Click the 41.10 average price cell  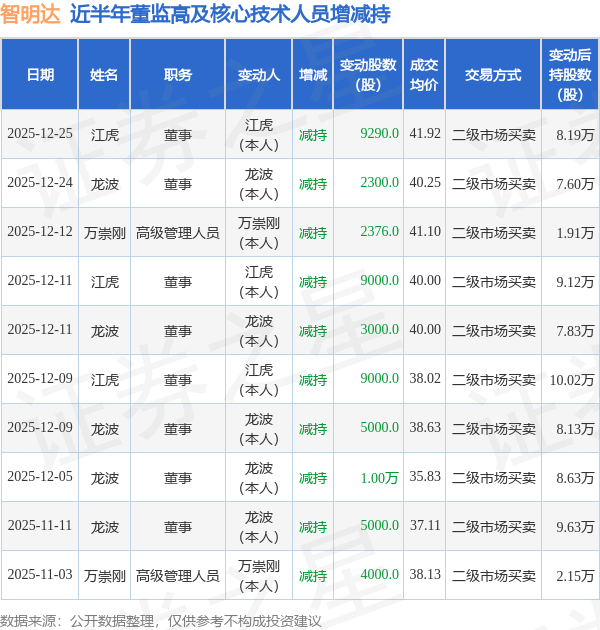pos(425,231)
